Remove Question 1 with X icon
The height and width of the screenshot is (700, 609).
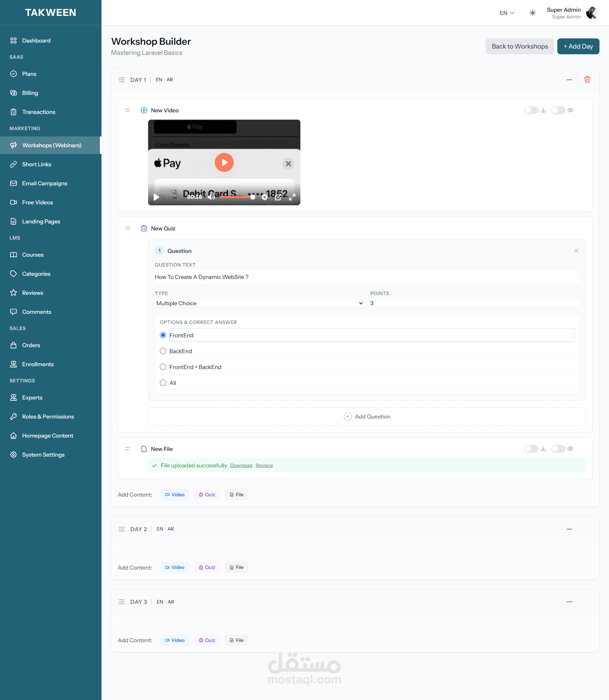click(x=576, y=251)
